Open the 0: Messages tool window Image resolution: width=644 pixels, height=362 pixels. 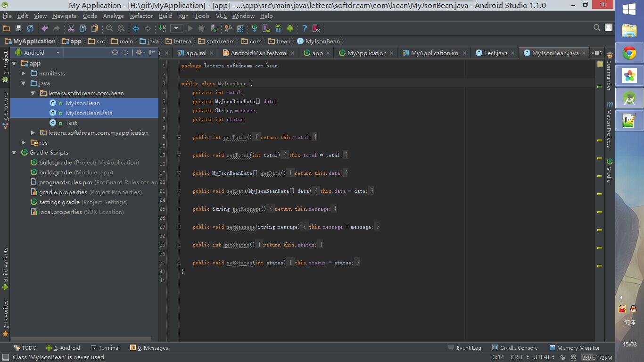coord(149,348)
